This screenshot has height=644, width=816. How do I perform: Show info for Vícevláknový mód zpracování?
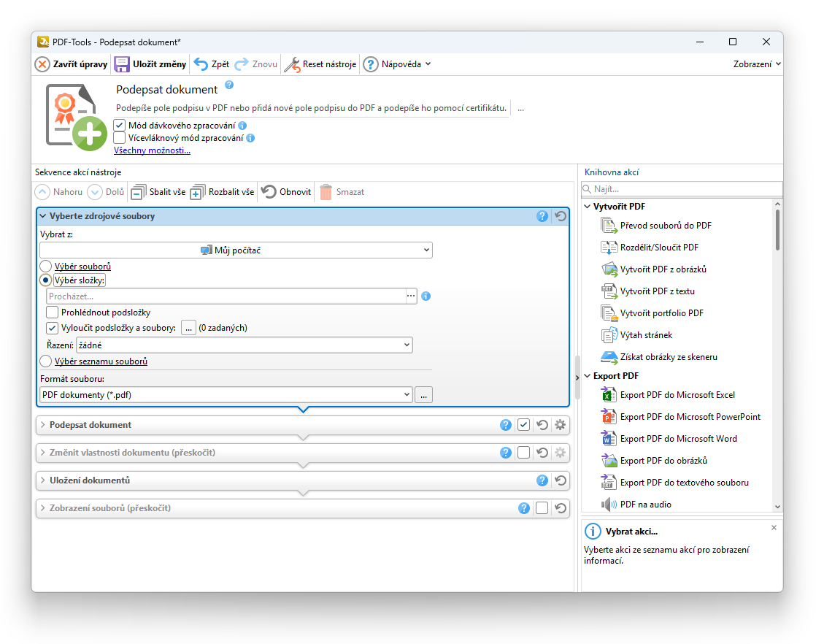(x=250, y=138)
